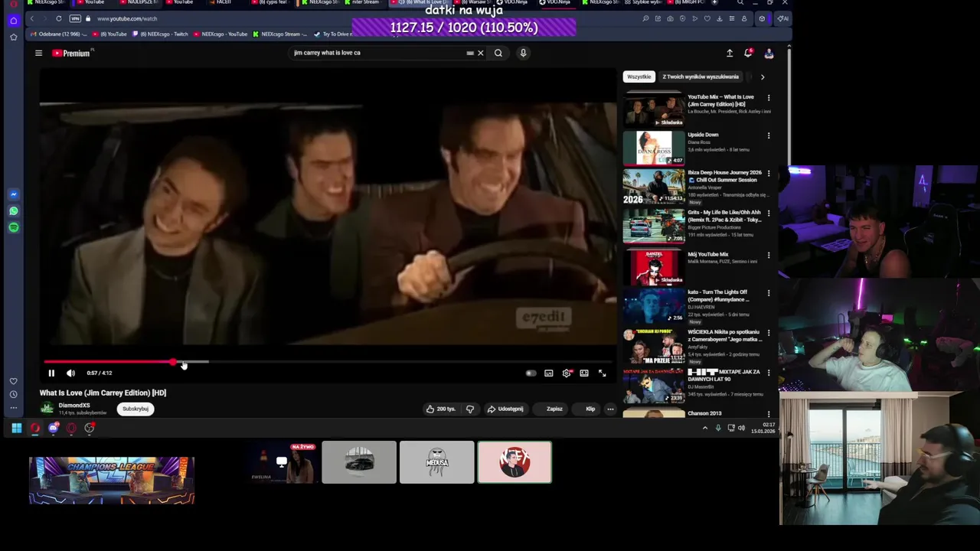Select the Z Twoich wyników wyszukiwania chip
The height and width of the screenshot is (551, 980).
tap(701, 77)
